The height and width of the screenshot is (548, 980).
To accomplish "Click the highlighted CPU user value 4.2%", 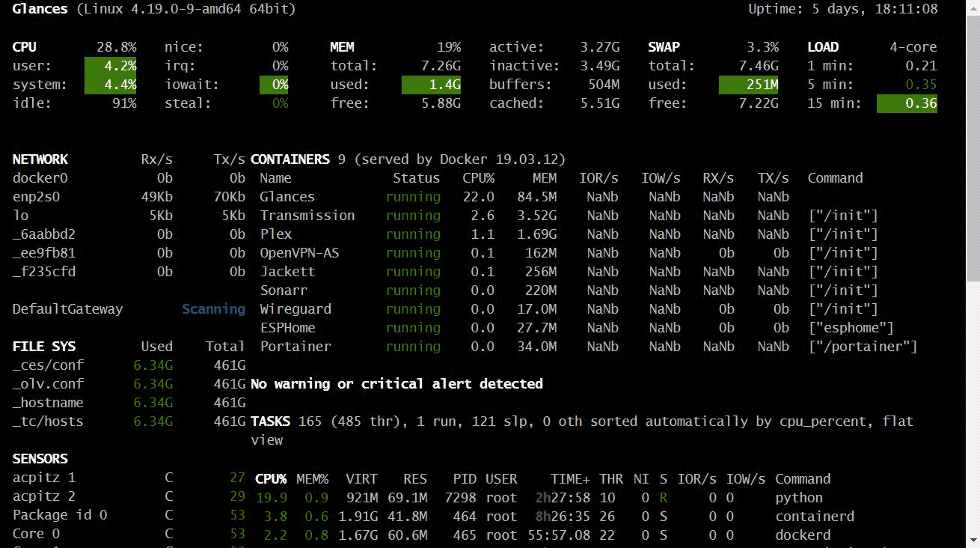I will tap(111, 66).
